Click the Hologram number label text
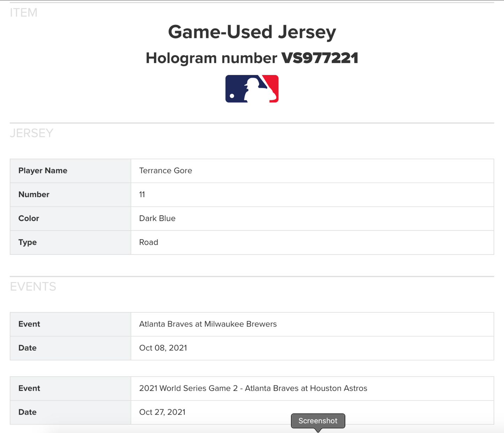504x433 pixels. (211, 58)
